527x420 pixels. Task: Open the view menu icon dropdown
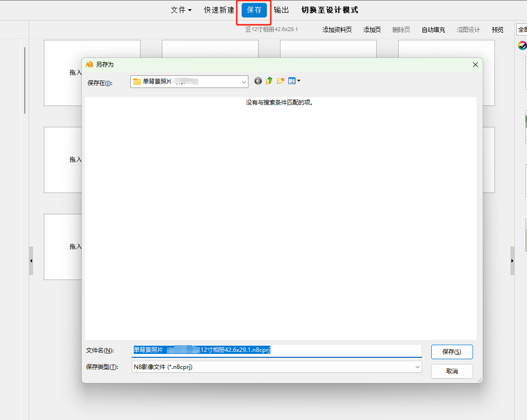click(294, 81)
